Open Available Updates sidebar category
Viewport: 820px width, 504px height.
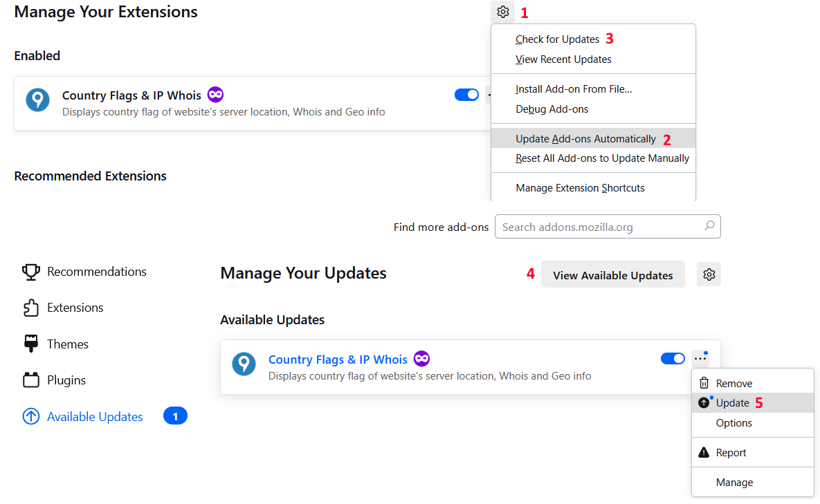pos(95,416)
